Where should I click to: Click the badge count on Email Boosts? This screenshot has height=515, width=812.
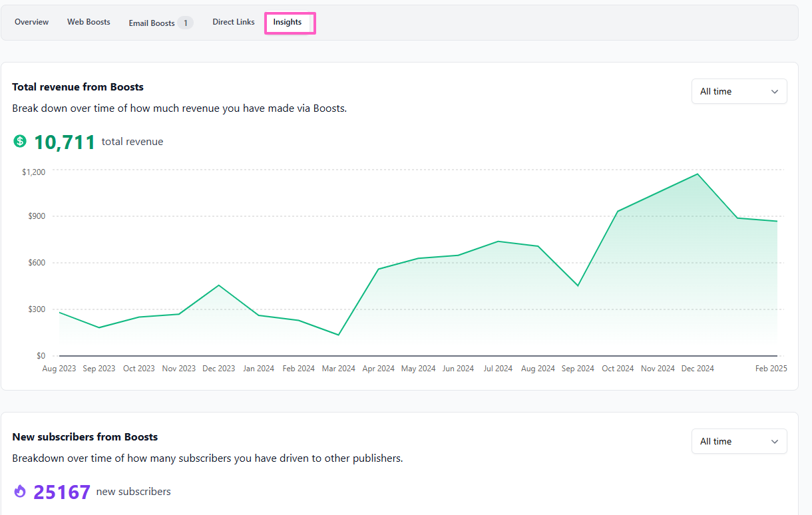[185, 23]
